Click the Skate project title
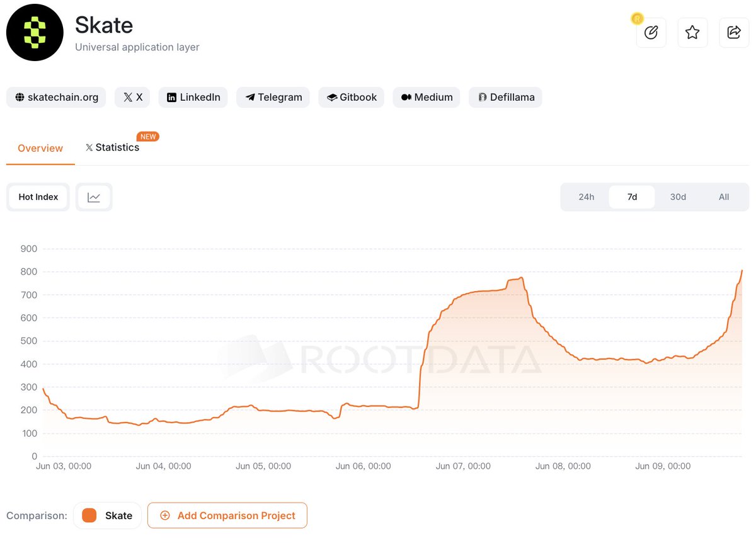This screenshot has height=543, width=756. (x=104, y=25)
